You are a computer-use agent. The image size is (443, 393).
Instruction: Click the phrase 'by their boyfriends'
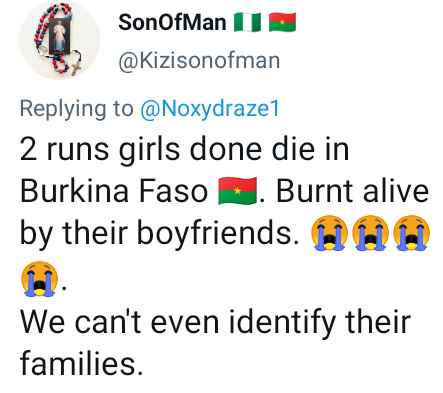pyautogui.click(x=159, y=234)
